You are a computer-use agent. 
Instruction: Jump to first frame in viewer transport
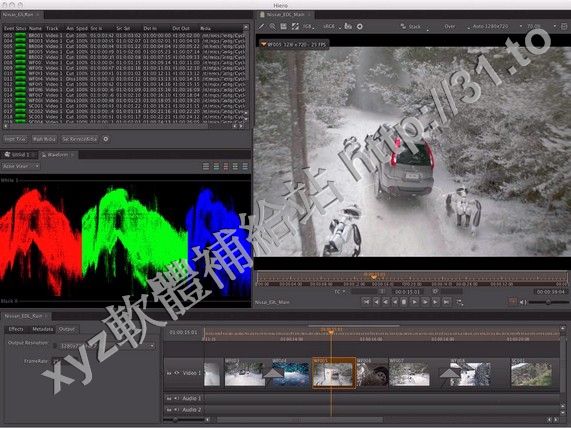point(366,302)
